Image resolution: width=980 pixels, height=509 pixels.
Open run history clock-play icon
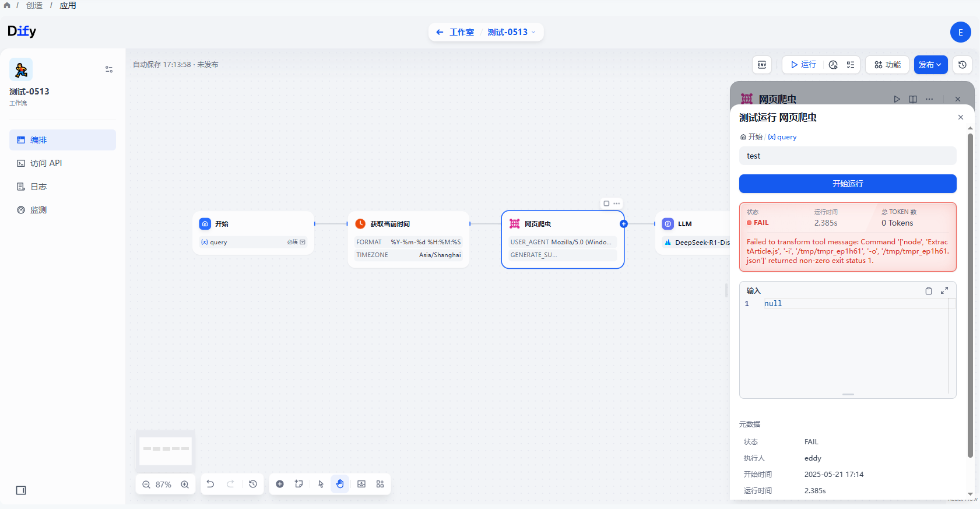(833, 65)
